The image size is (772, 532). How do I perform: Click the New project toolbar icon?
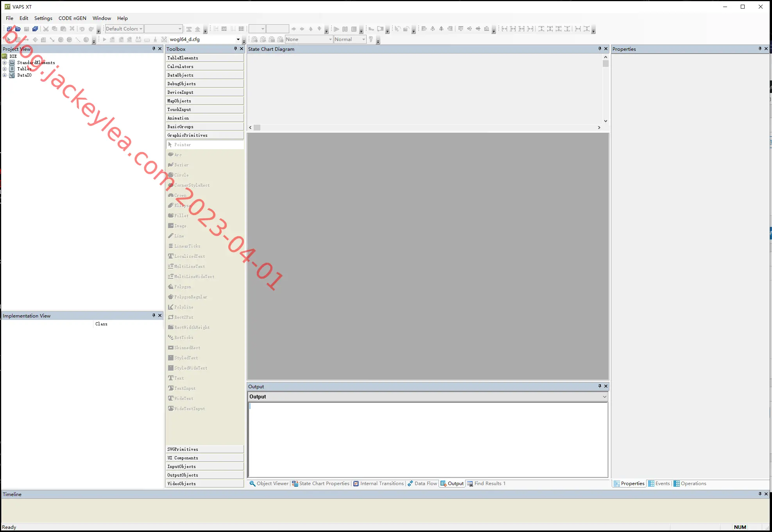(x=9, y=29)
